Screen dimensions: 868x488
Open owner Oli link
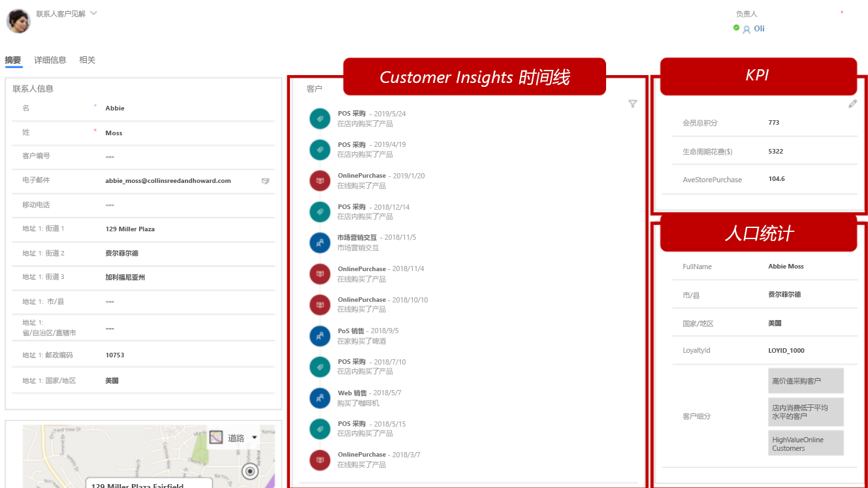point(759,29)
